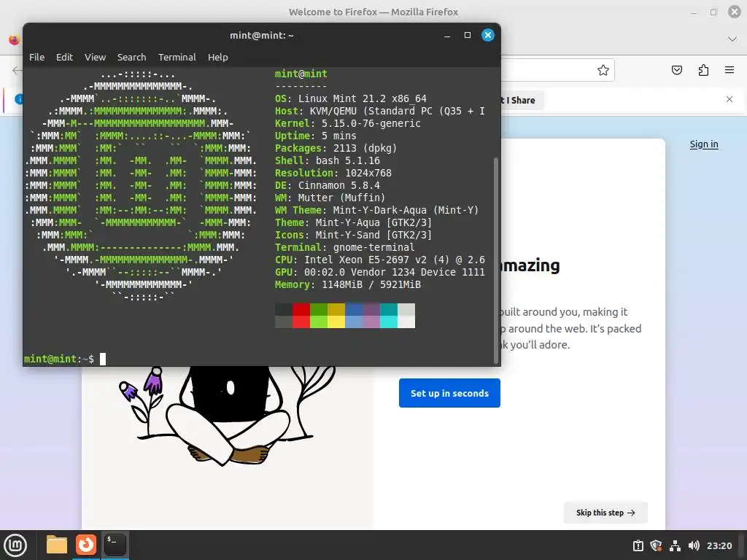This screenshot has width=747, height=560.
Task: Open the clock calendar showing 23:20
Action: [719, 545]
